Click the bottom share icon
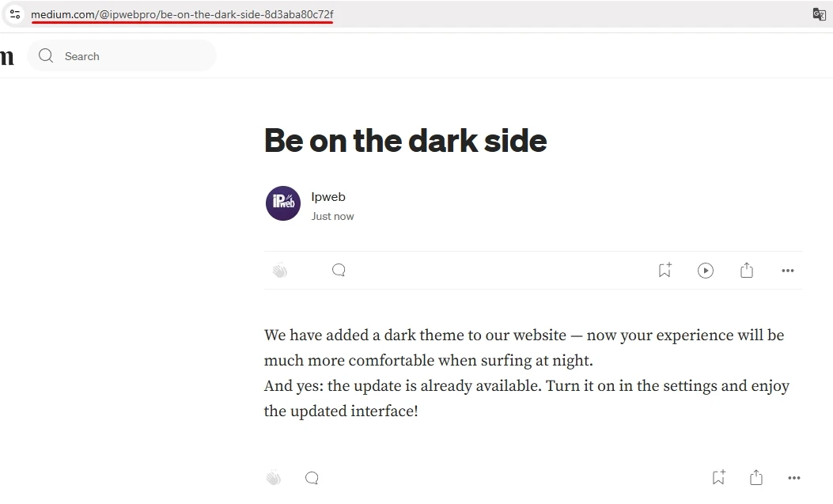The image size is (833, 504). pos(756,478)
